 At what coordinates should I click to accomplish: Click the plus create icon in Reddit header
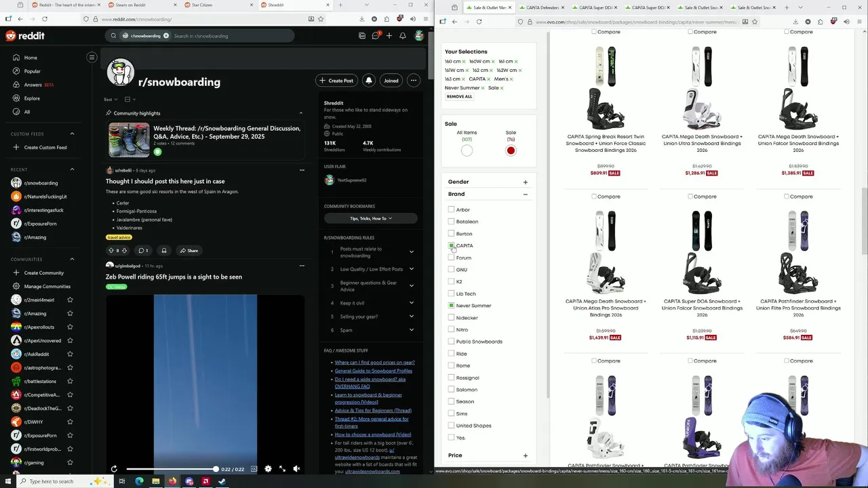(x=389, y=36)
